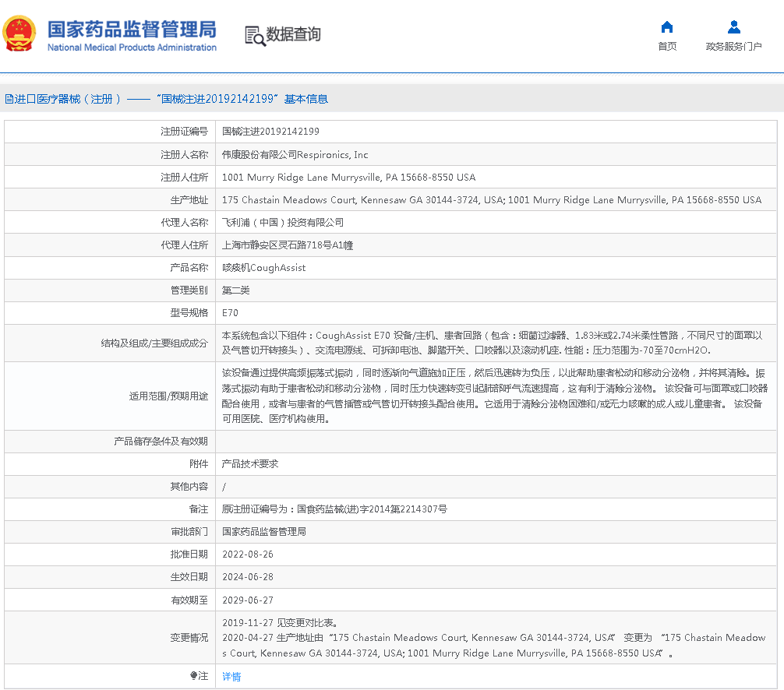Viewport: 784px width, 690px height.
Task: Click the home house icon
Action: [x=667, y=27]
